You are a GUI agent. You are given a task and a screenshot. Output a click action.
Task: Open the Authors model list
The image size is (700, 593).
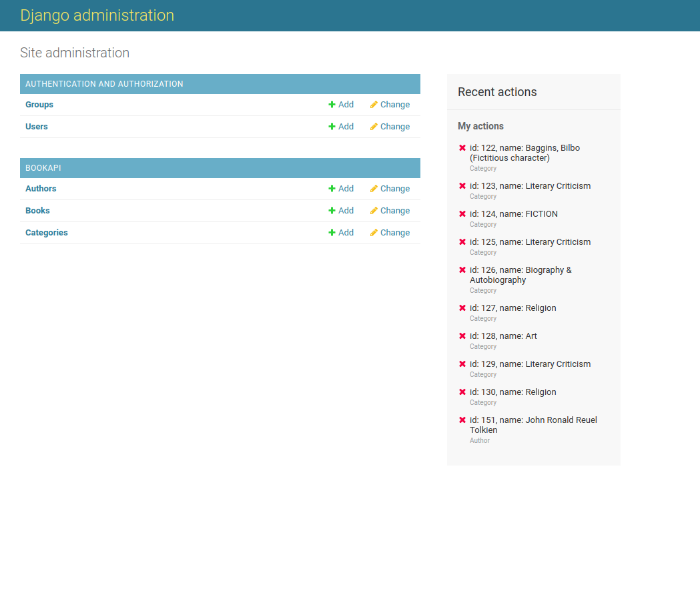41,189
